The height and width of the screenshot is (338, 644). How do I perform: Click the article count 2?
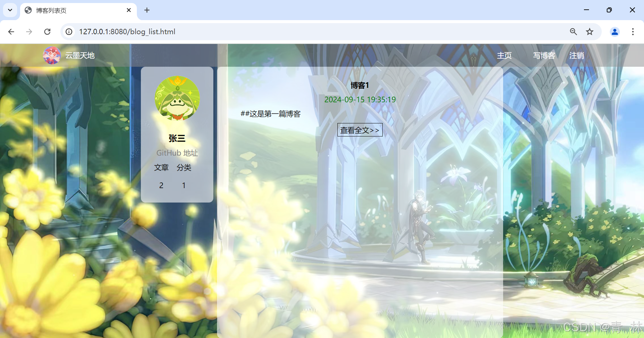[x=161, y=185]
